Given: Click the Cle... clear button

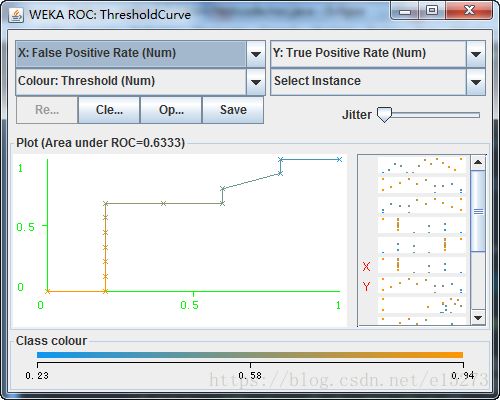Looking at the screenshot, I should pyautogui.click(x=109, y=110).
